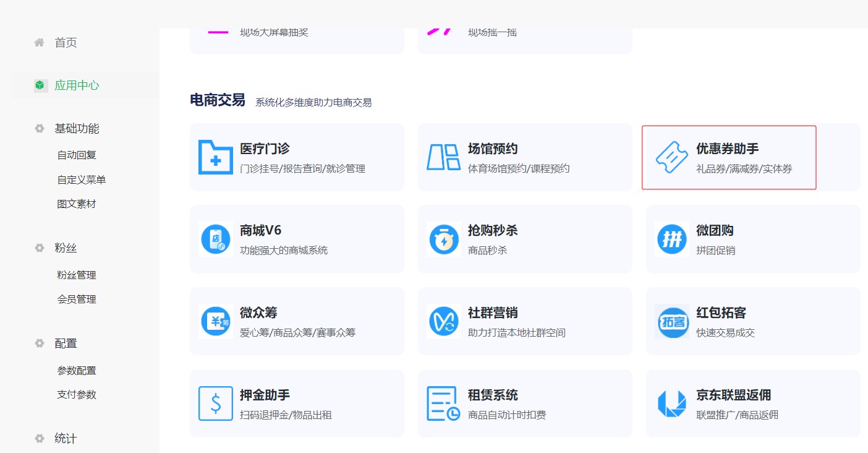The width and height of the screenshot is (868, 453).
Task: Click the gear icon beside 配置
Action: [x=40, y=343]
